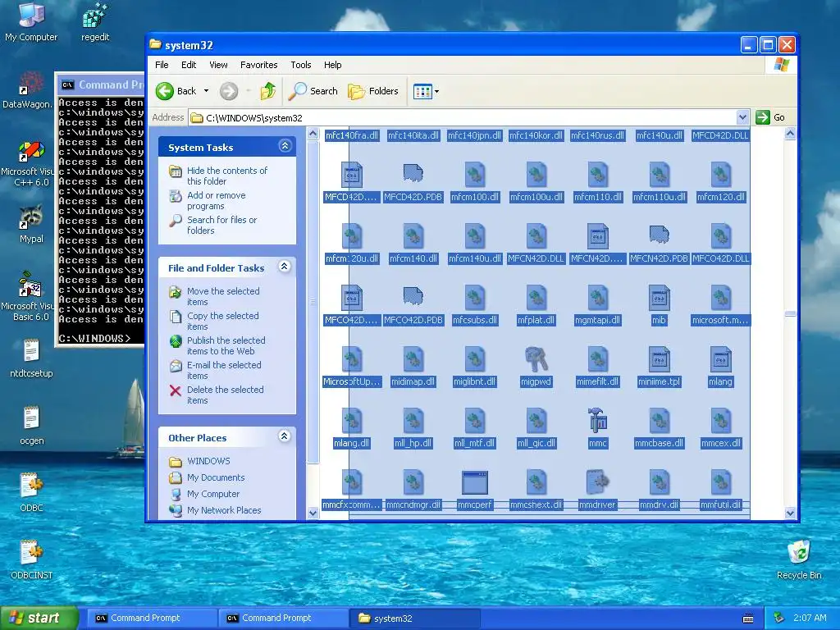This screenshot has width=840, height=630.
Task: Toggle the Folders pane
Action: (373, 91)
